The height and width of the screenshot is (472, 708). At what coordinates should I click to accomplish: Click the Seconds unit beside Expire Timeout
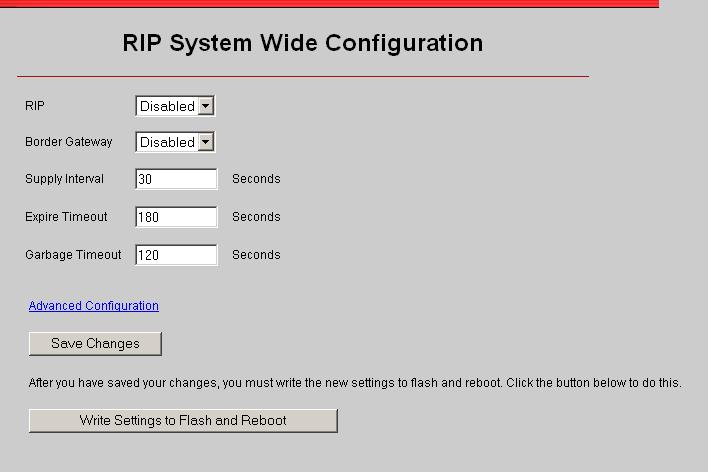[x=256, y=217]
